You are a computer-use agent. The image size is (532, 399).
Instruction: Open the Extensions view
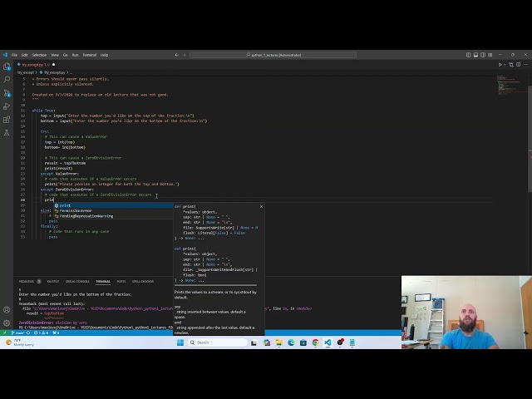7,120
